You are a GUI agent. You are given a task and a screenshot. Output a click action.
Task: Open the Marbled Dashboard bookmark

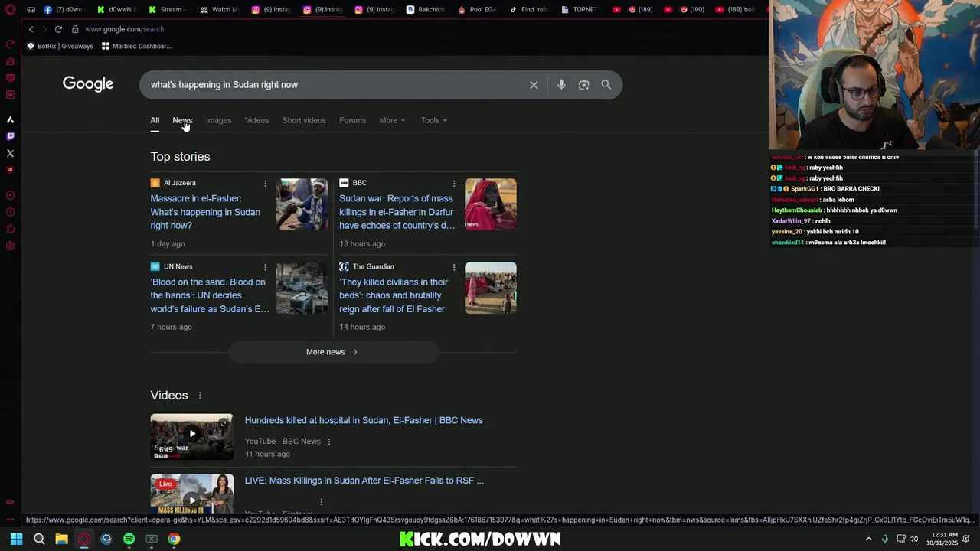click(x=136, y=46)
